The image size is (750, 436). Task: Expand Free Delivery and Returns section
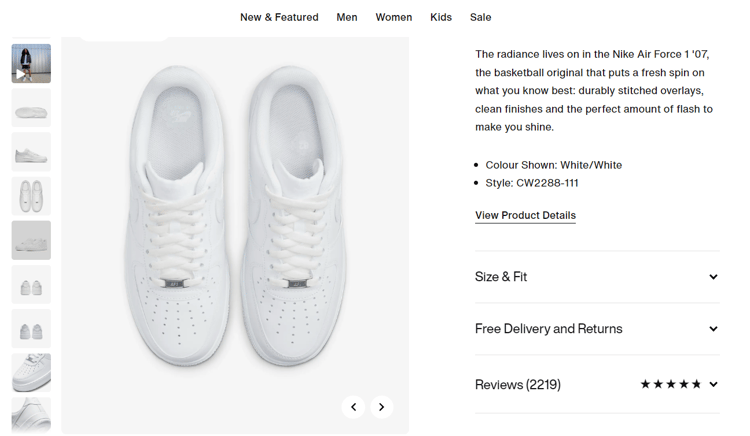click(596, 329)
